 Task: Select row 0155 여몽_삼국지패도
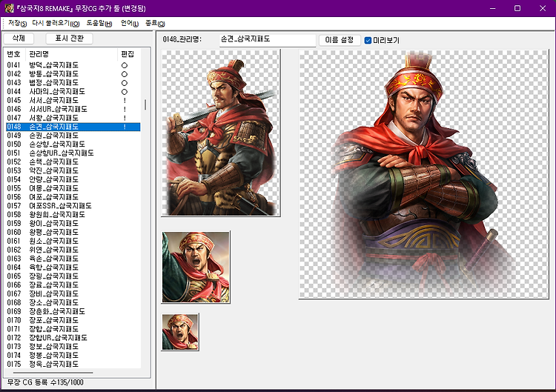point(73,188)
